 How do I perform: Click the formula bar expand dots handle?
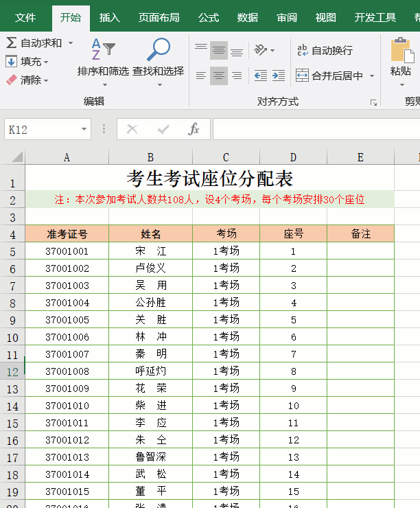(x=104, y=129)
